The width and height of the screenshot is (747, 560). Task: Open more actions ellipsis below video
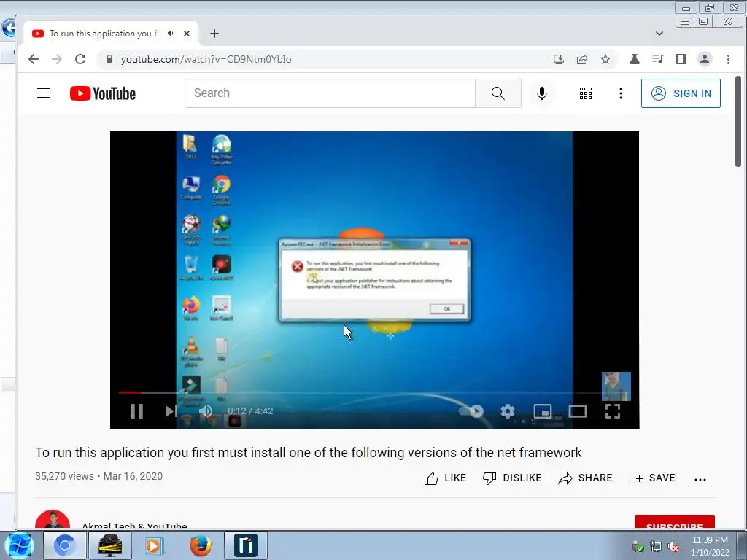700,480
